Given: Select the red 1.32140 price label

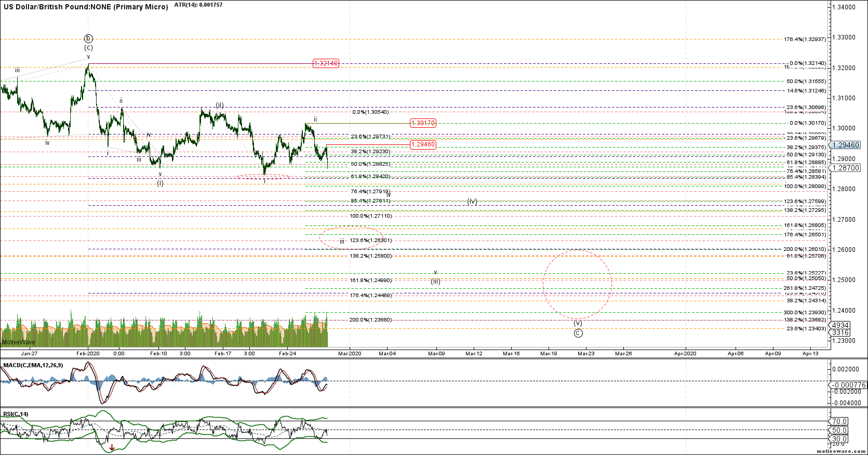Looking at the screenshot, I should click(x=326, y=63).
